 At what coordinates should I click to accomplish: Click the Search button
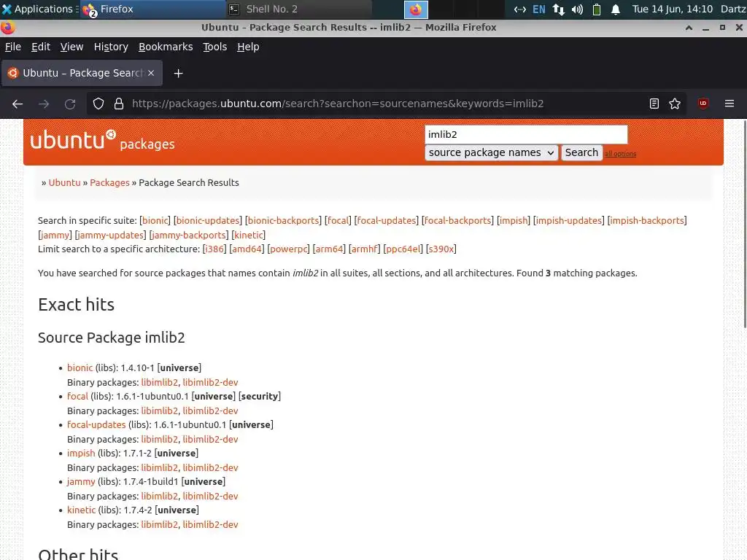coord(581,152)
